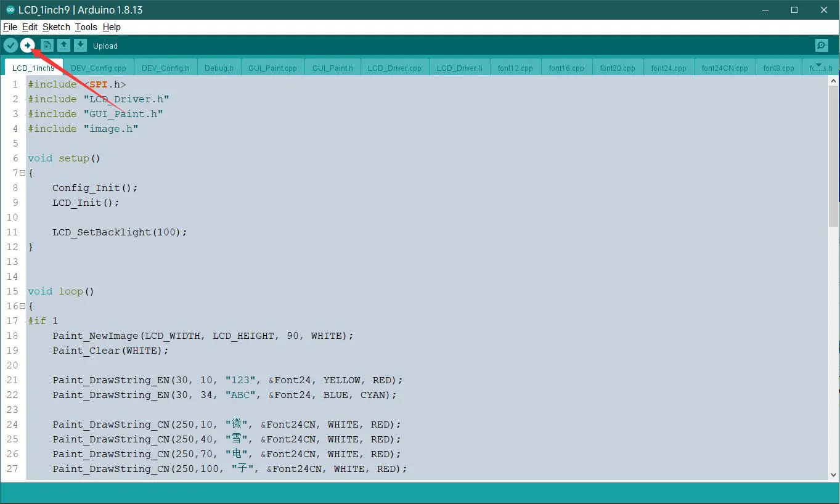Open the Edit menu

click(x=30, y=27)
